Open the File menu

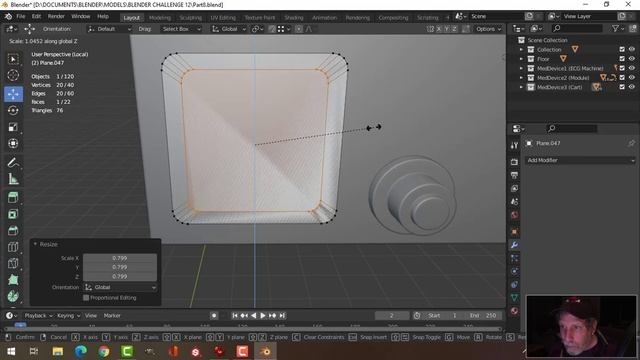click(x=21, y=17)
